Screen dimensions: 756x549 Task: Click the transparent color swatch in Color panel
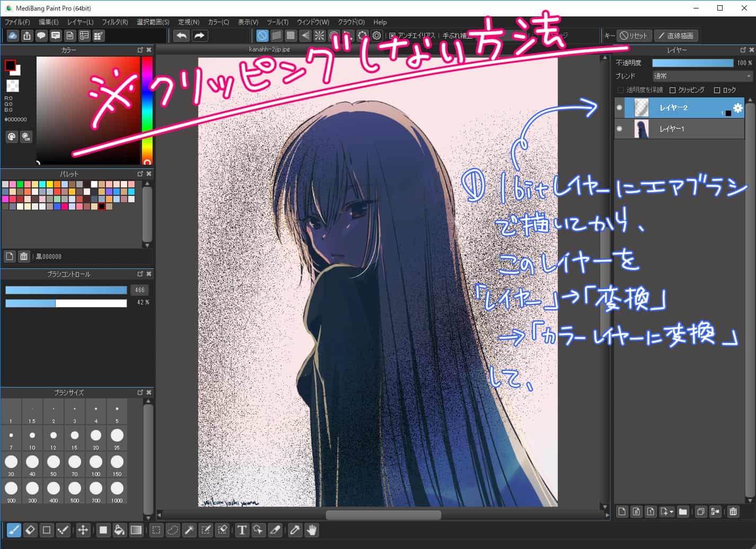(13, 85)
